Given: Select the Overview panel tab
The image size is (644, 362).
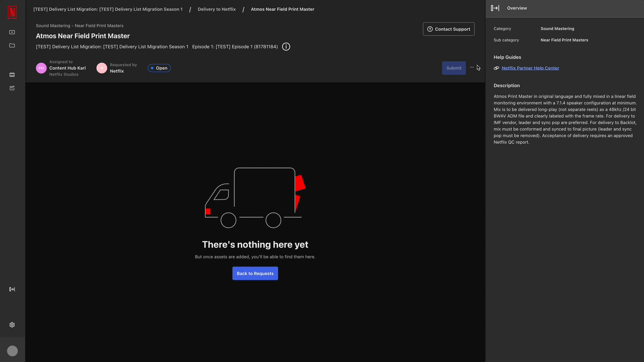Looking at the screenshot, I should pos(517,8).
